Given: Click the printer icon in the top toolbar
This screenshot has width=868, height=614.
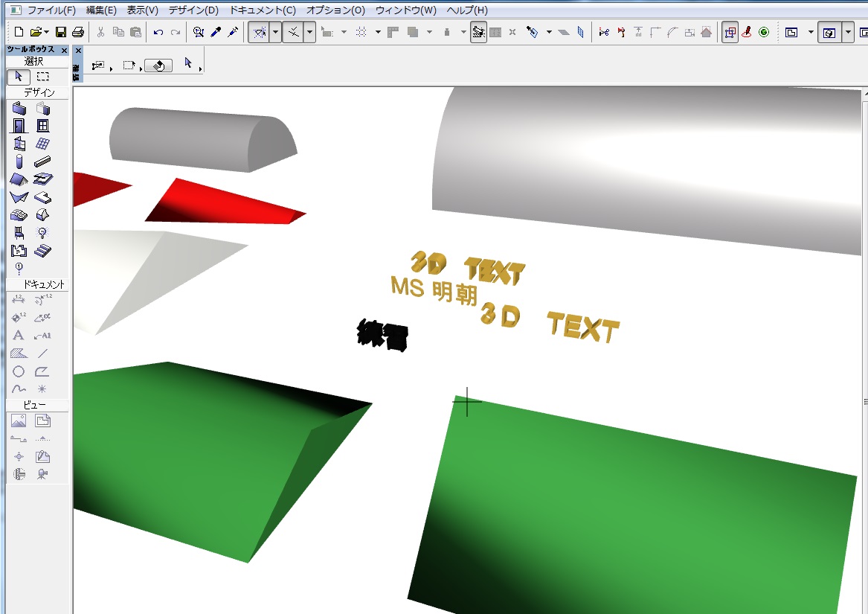Looking at the screenshot, I should [78, 33].
